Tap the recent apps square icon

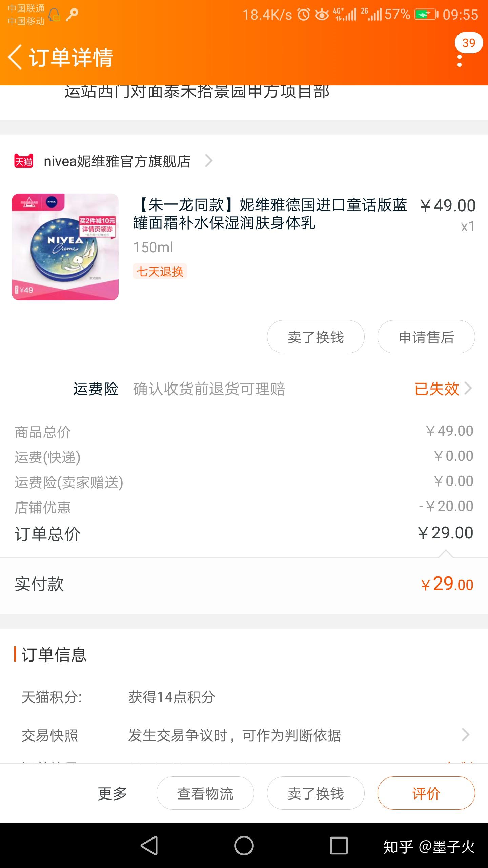(x=339, y=846)
